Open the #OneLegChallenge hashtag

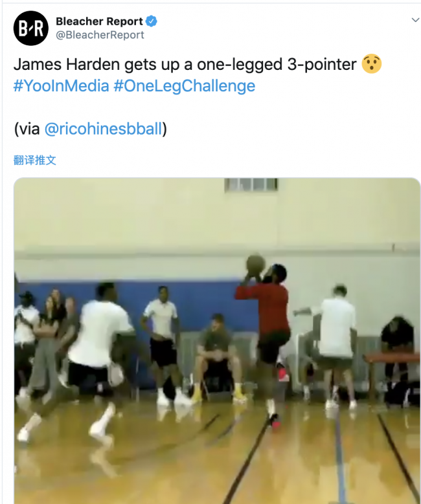185,86
